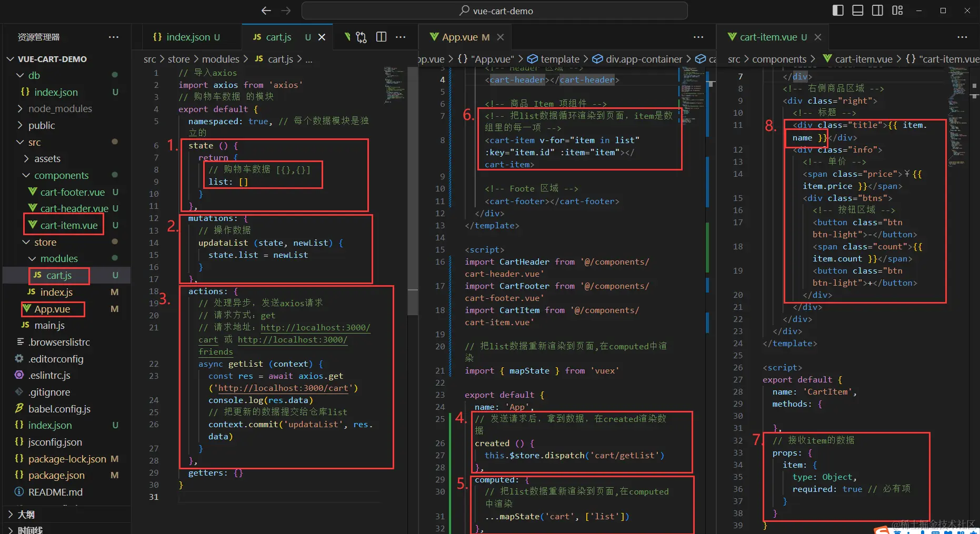This screenshot has height=534, width=980.
Task: Open the vue-cart-demo command center search box
Action: (x=494, y=11)
